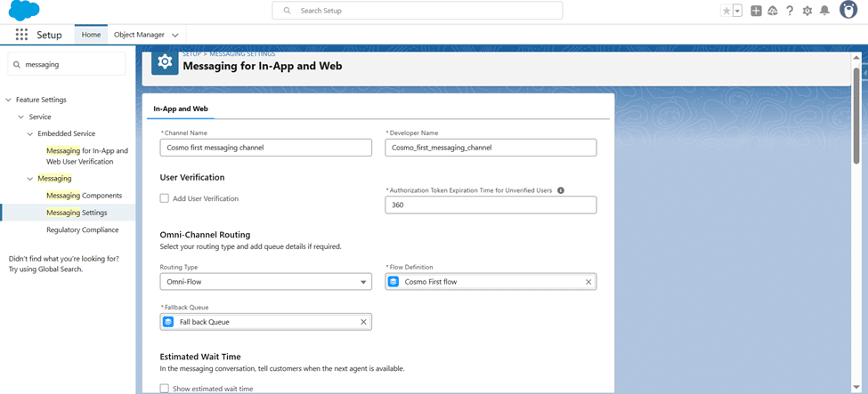
Task: Click the scrollbar up arrow
Action: tap(856, 58)
